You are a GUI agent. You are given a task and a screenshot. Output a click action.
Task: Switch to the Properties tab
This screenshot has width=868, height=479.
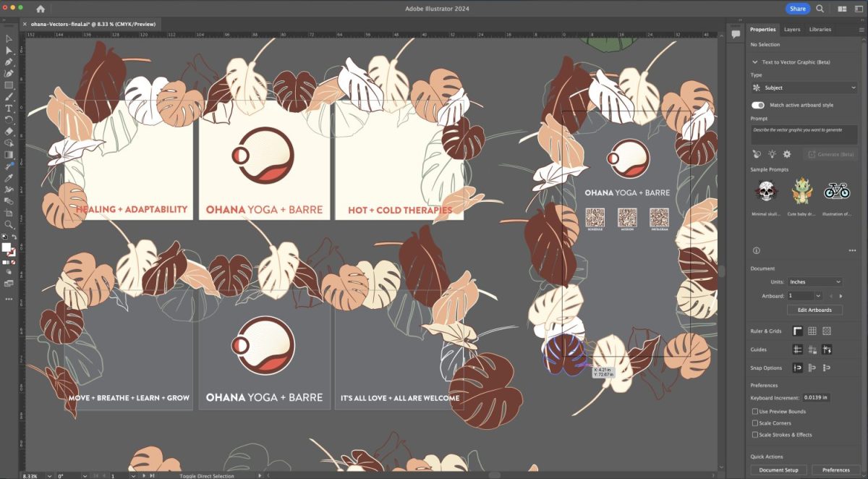(x=762, y=30)
